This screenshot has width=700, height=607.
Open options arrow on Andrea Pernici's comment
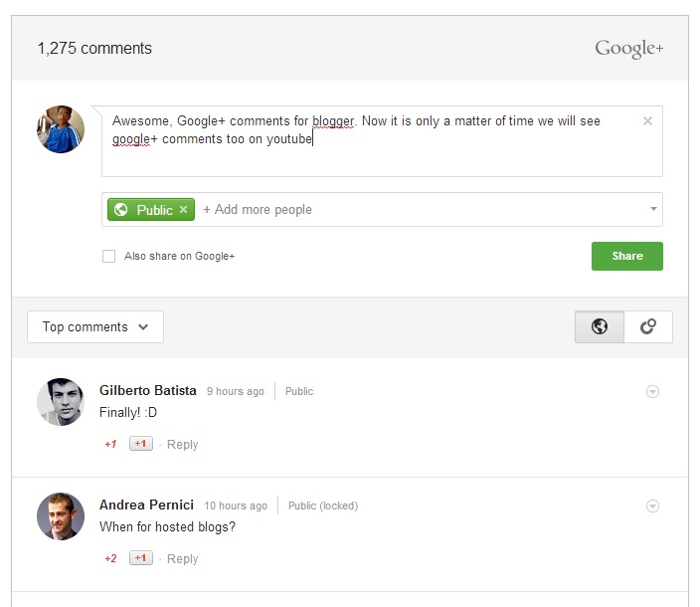[652, 506]
